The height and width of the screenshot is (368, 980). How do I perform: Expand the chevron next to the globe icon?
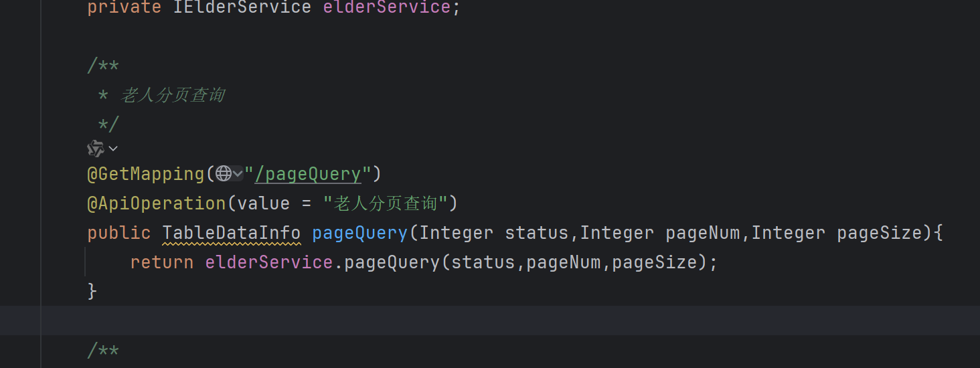(x=238, y=174)
